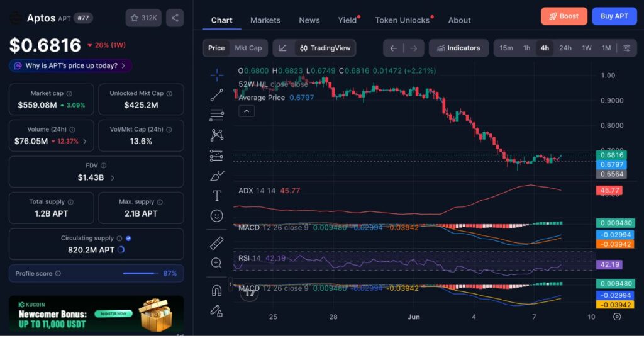This screenshot has height=338, width=644.
Task: Open the Chart tab
Action: pyautogui.click(x=221, y=20)
